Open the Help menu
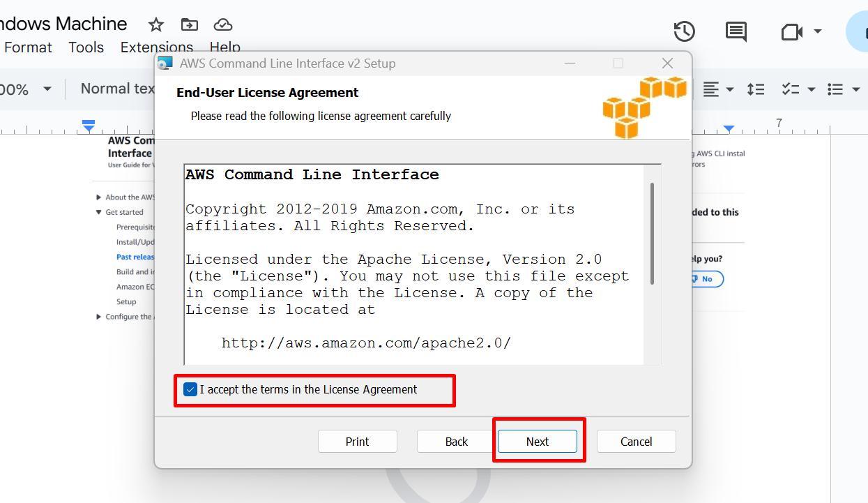This screenshot has height=503, width=868. [225, 47]
